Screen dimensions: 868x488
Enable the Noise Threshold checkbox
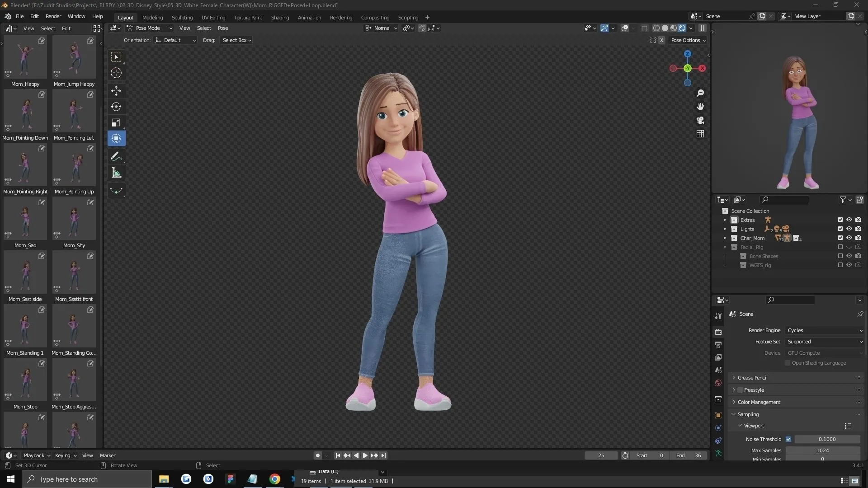788,439
